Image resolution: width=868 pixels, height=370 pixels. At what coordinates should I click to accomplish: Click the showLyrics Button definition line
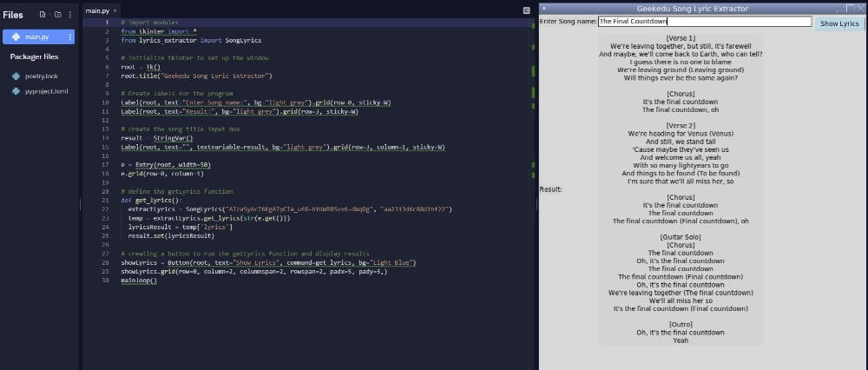coord(268,262)
